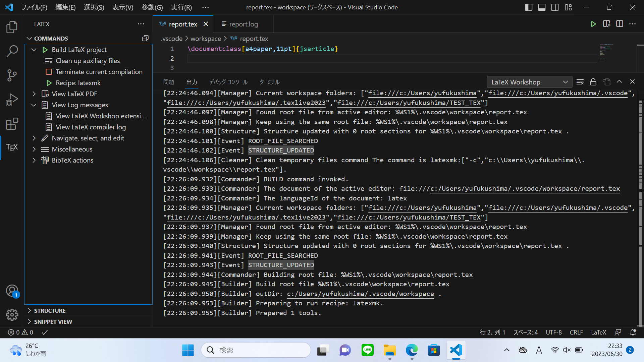Image resolution: width=644 pixels, height=362 pixels.
Task: Toggle output auto-scroll lock
Action: click(x=593, y=82)
